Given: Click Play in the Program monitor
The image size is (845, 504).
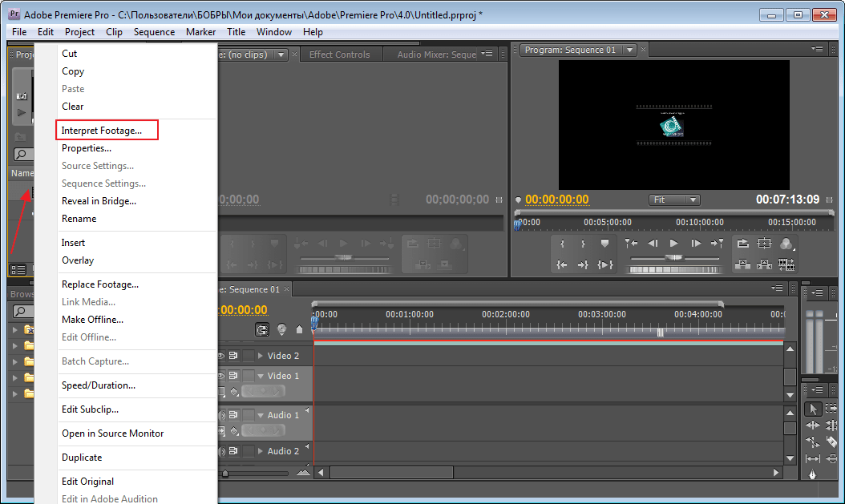Looking at the screenshot, I should click(x=674, y=244).
